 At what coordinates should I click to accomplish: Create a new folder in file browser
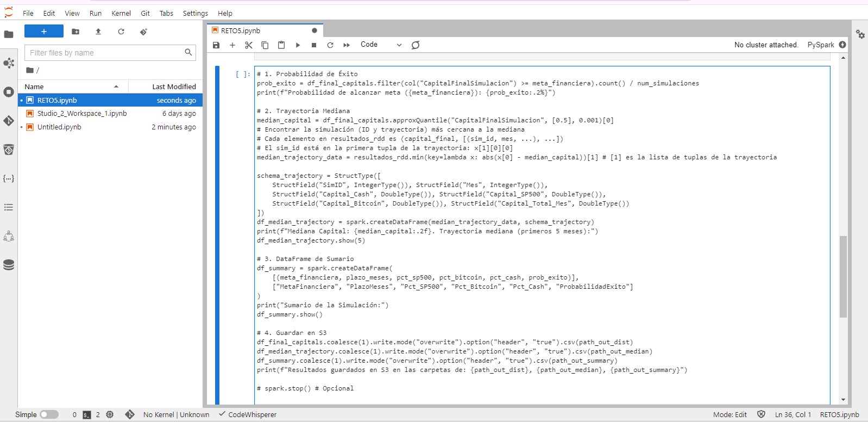point(76,32)
